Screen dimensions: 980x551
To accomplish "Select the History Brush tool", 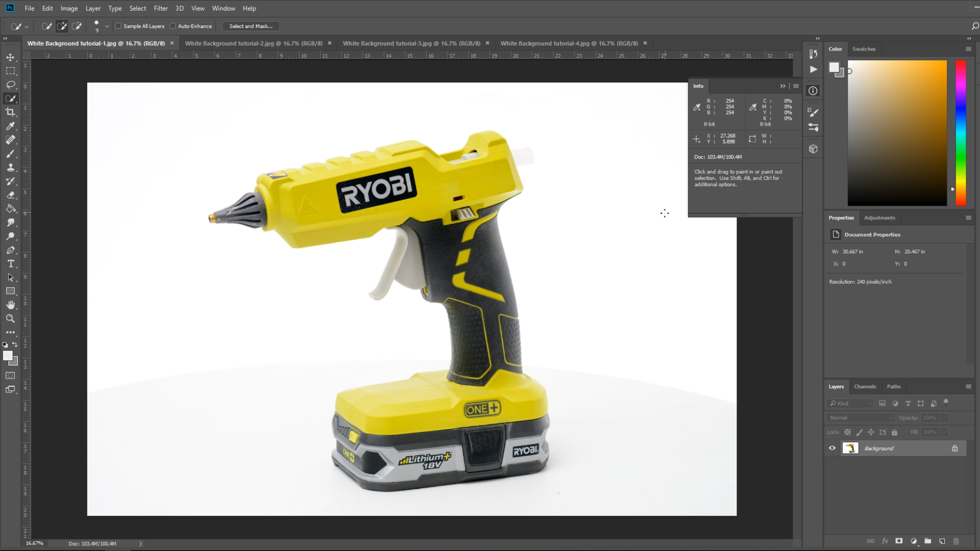I will 10,181.
